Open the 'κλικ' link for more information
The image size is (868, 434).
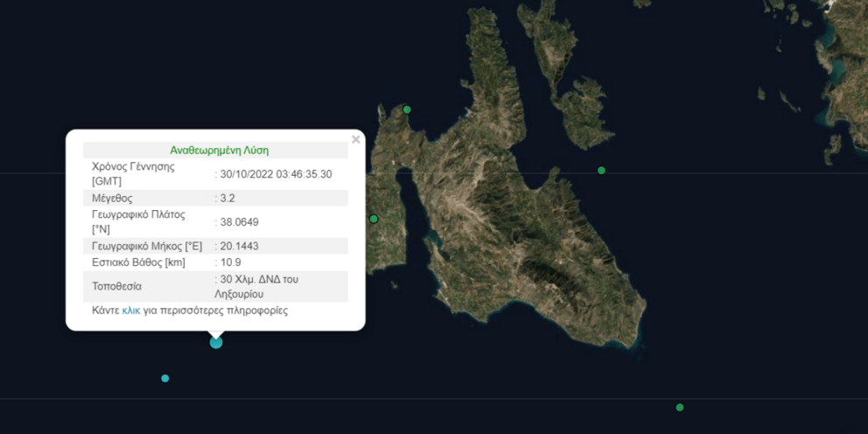click(131, 311)
